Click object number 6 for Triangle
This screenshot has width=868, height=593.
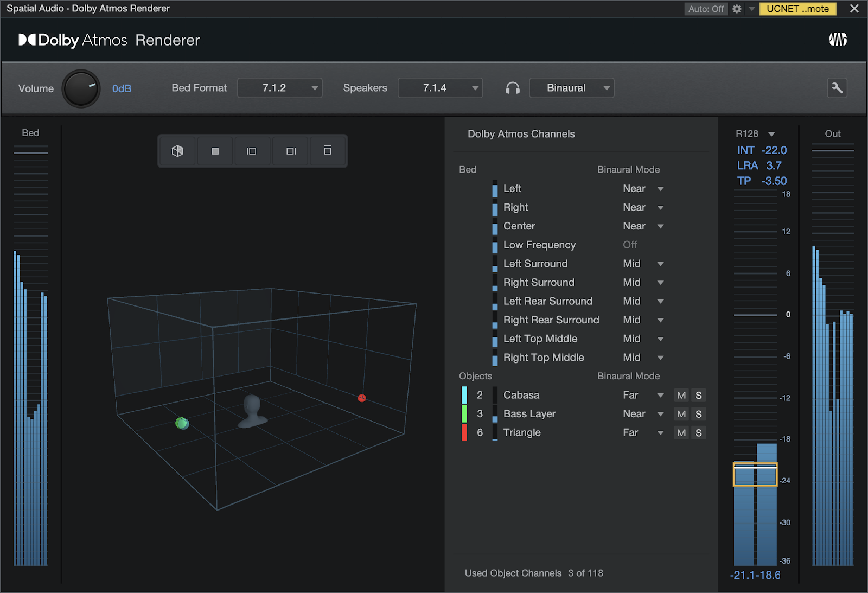(x=480, y=433)
